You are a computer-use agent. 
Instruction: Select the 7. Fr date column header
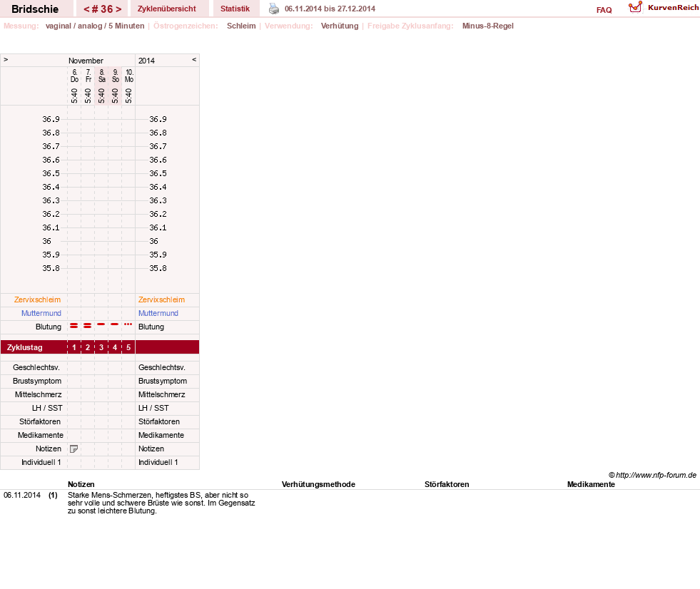88,76
